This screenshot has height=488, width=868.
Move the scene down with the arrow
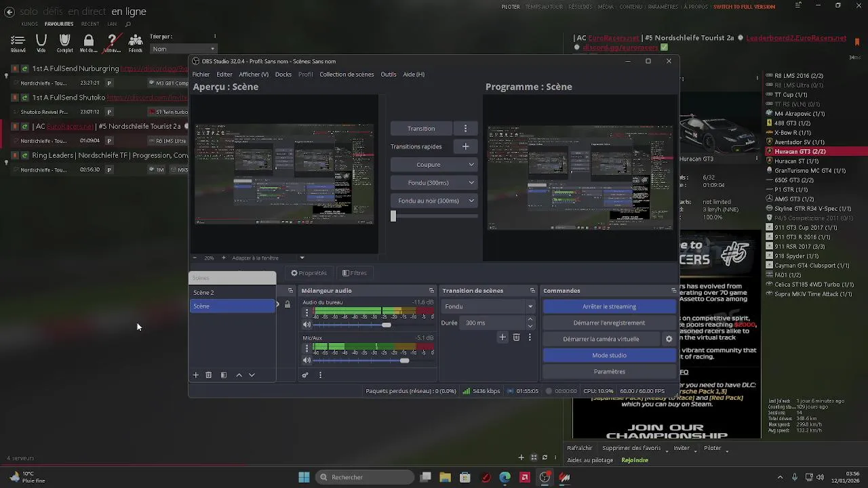pos(252,375)
